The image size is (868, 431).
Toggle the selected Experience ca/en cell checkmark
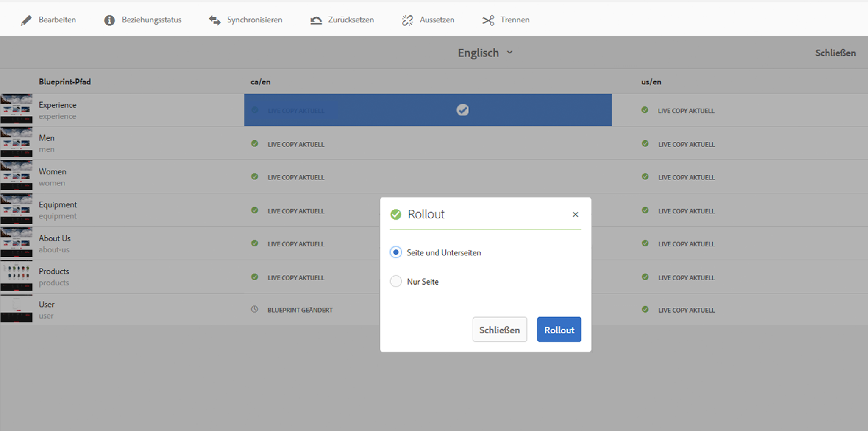click(x=462, y=110)
